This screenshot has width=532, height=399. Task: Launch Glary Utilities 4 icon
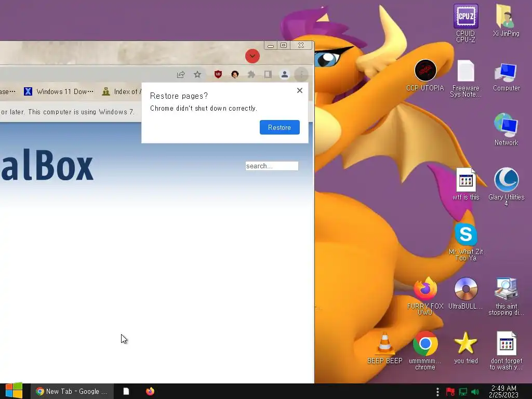pos(506,187)
